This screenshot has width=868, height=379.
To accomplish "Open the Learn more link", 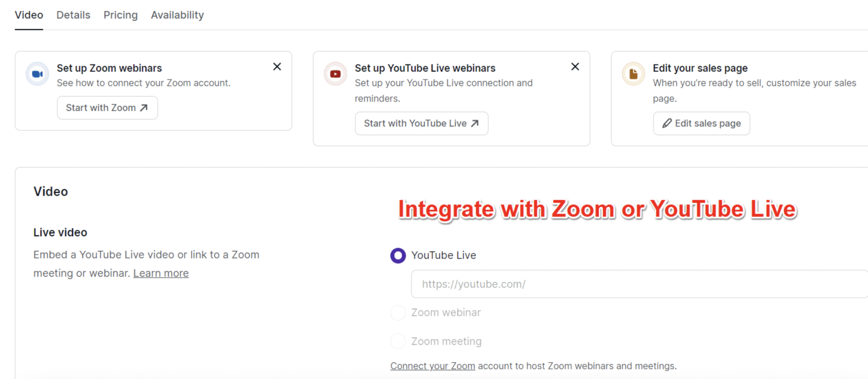I will (x=161, y=273).
